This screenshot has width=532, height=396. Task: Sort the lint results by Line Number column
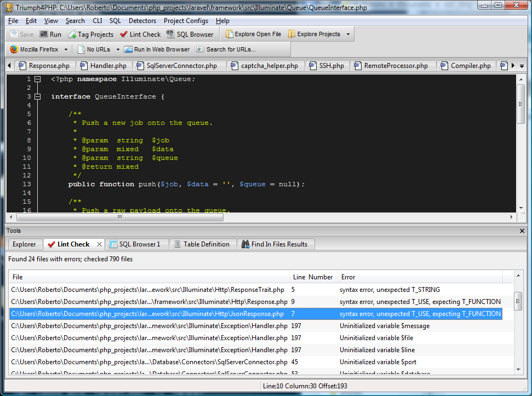pos(313,277)
